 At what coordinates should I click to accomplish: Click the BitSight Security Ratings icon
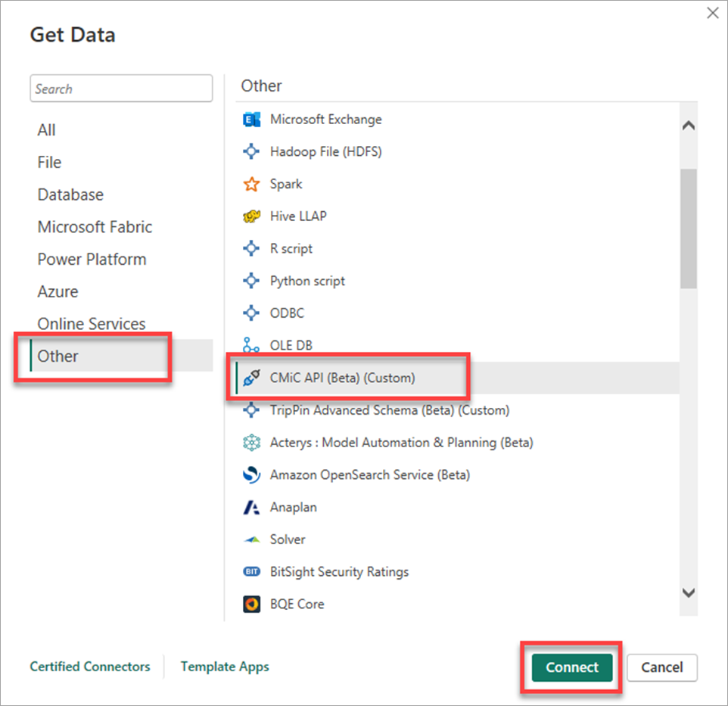251,572
